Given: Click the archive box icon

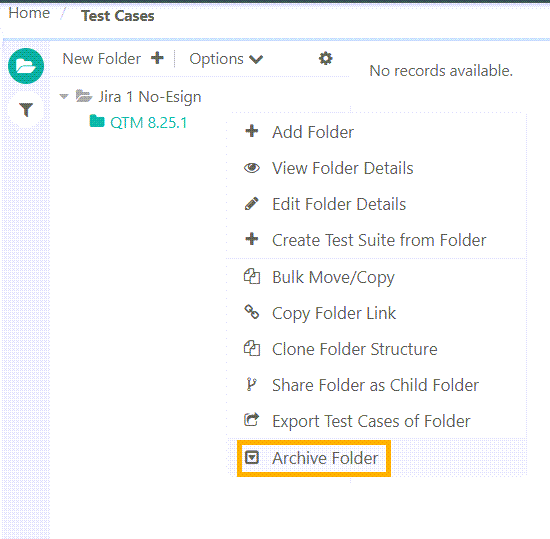Looking at the screenshot, I should [x=252, y=458].
